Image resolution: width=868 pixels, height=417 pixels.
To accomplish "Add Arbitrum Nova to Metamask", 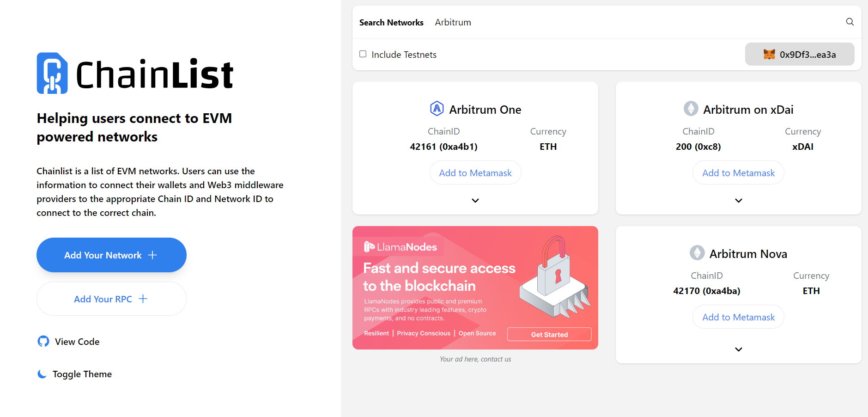I will pyautogui.click(x=738, y=317).
